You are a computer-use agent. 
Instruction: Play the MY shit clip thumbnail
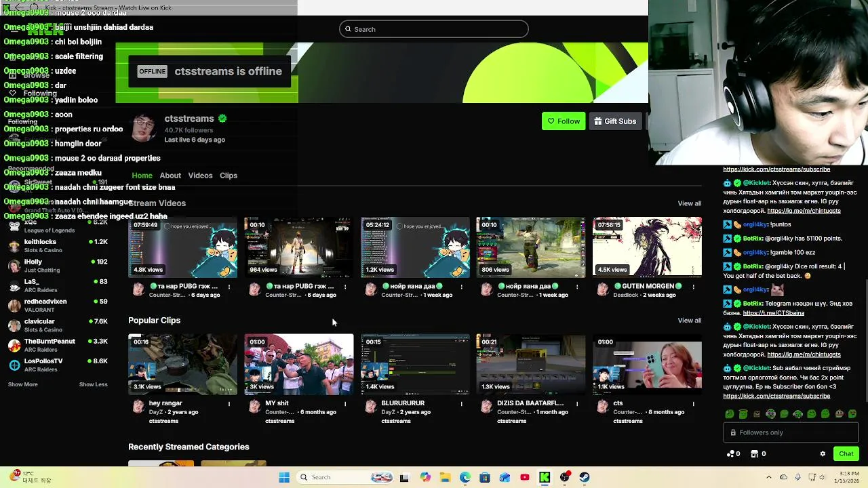tap(299, 364)
